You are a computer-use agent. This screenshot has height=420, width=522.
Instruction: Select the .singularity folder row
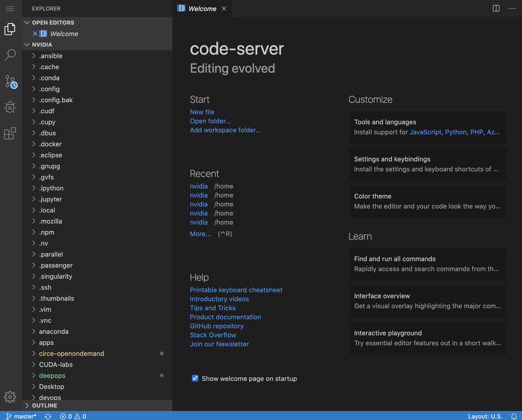tap(97, 276)
